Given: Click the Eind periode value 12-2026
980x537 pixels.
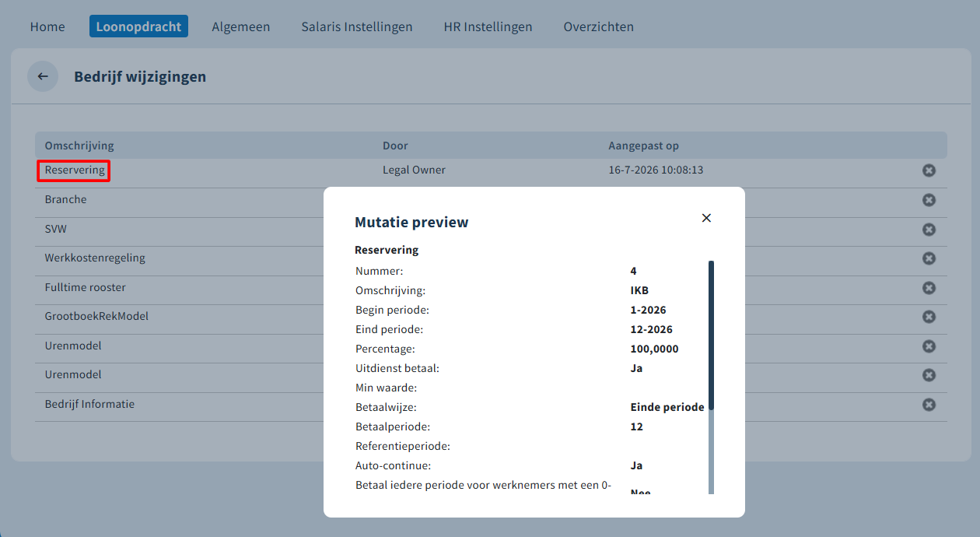Looking at the screenshot, I should coord(651,329).
